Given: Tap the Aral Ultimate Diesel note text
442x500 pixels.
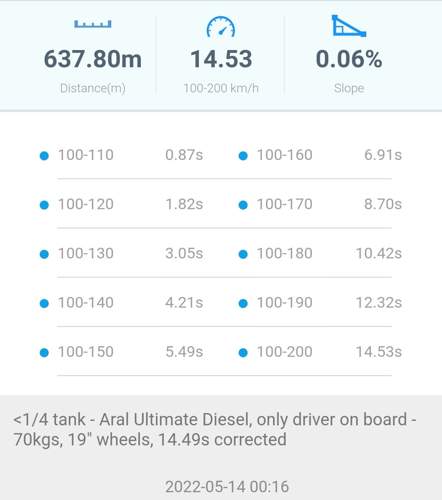Looking at the screenshot, I should (x=215, y=430).
